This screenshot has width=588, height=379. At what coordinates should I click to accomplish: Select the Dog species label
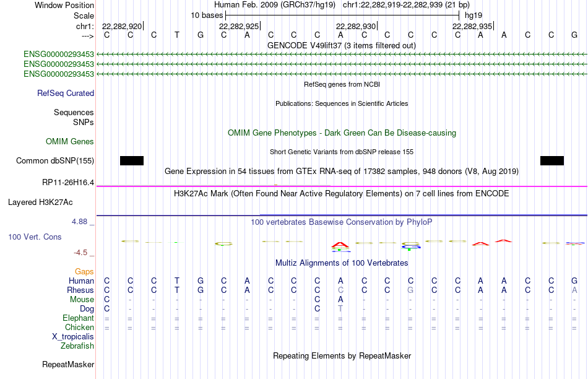pos(87,309)
